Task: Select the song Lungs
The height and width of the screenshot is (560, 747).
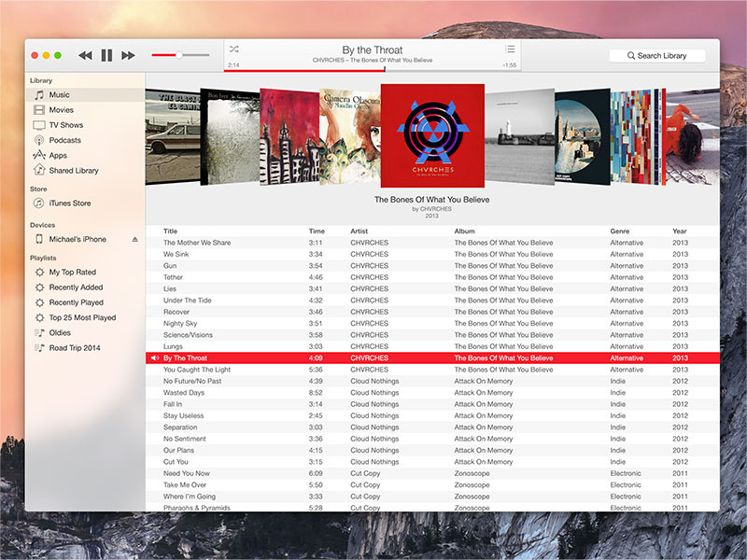Action: tap(432, 346)
